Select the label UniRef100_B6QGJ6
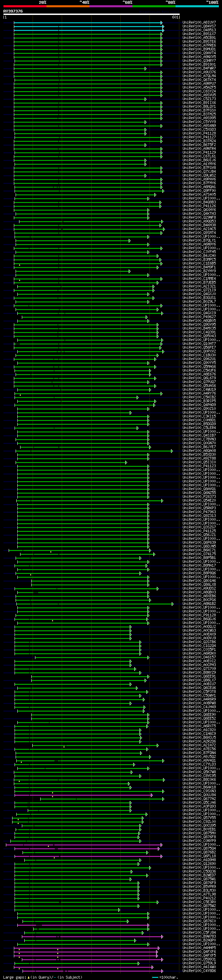 point(199,618)
